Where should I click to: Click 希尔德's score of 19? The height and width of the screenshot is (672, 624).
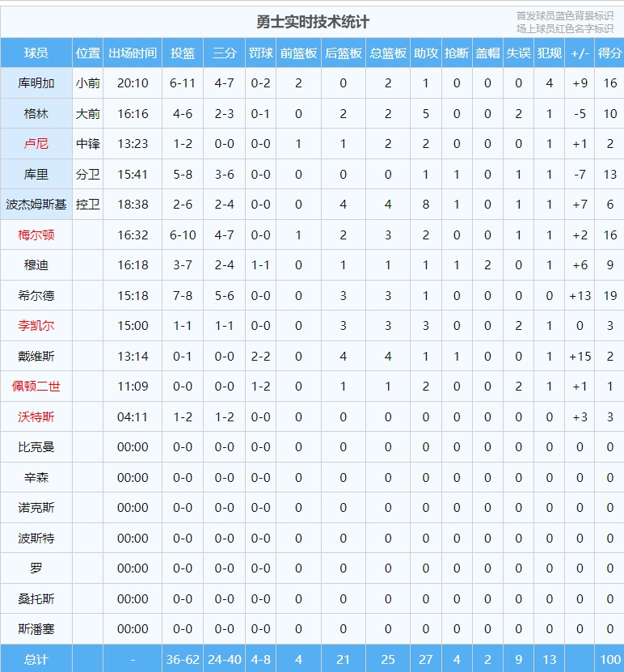click(x=609, y=296)
